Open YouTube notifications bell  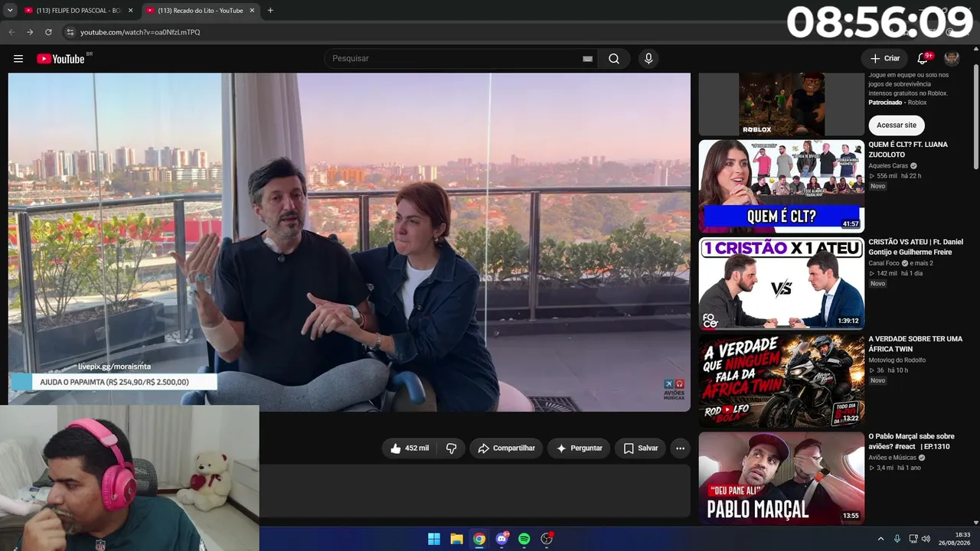(923, 59)
